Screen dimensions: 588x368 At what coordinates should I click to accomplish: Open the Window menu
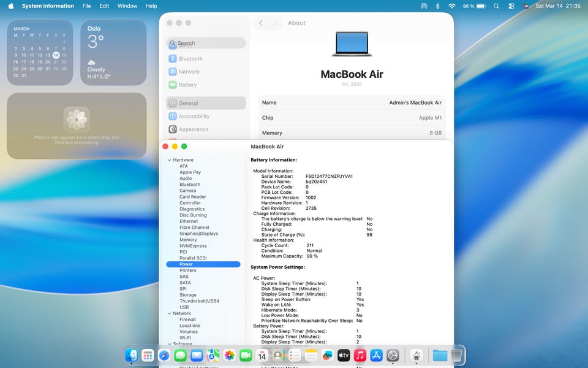coord(127,6)
